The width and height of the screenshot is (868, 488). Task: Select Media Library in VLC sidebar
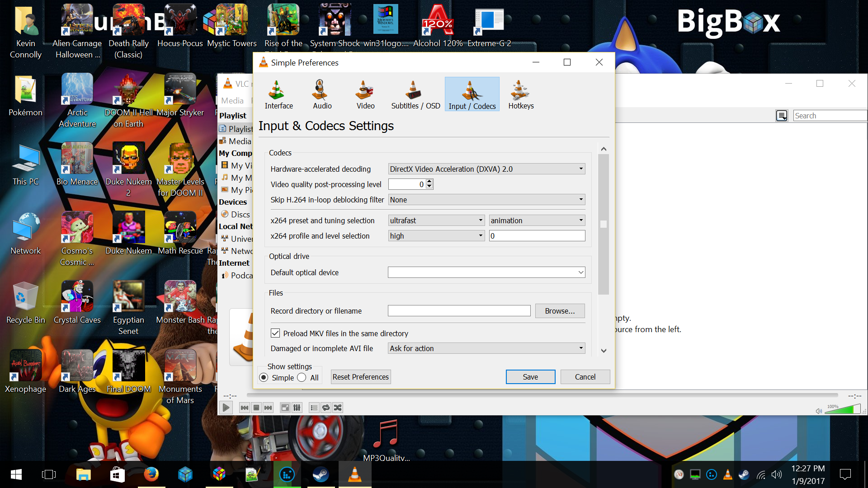pos(235,141)
